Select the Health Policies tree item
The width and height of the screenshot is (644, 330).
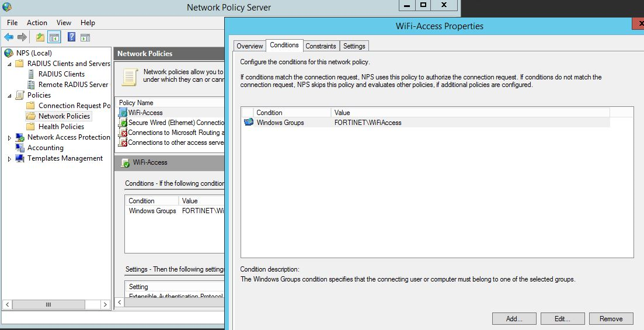click(61, 127)
